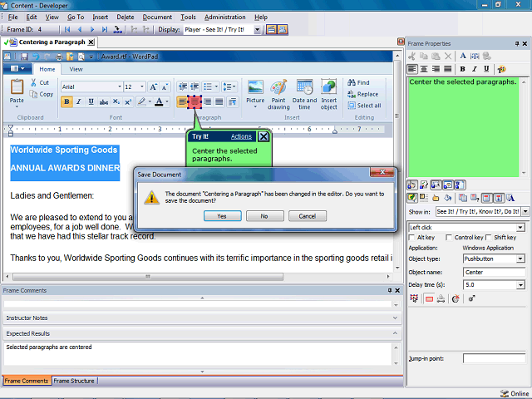Justify bubble text in Frame Properties
This screenshot has width=532, height=399.
(448, 69)
